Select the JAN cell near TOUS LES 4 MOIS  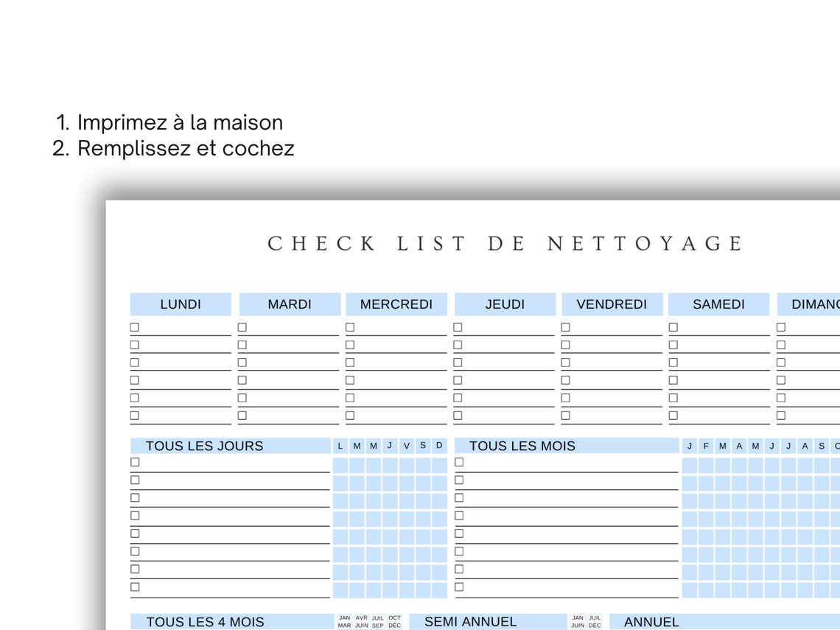tap(343, 622)
